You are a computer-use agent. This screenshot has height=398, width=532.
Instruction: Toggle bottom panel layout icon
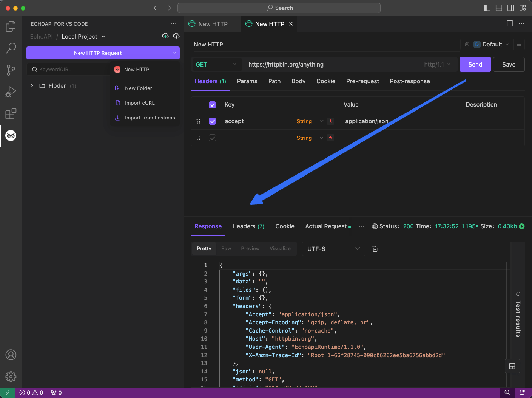tap(499, 8)
